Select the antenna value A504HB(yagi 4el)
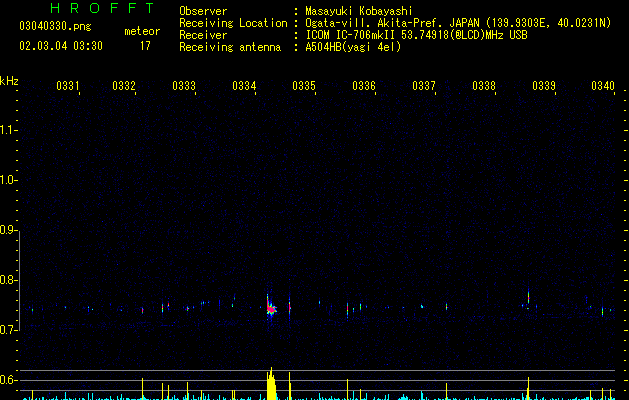Image resolution: width=629 pixels, height=400 pixels. [353, 47]
